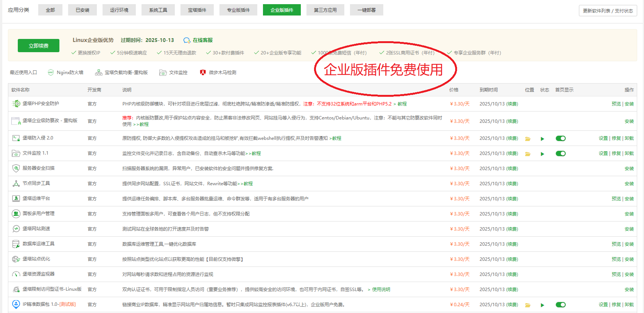Disable homepage display for 文件监控 1.1

(x=560, y=153)
